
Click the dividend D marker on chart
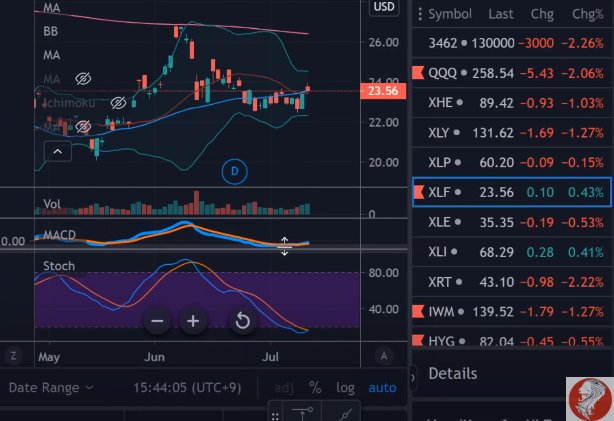pos(235,171)
